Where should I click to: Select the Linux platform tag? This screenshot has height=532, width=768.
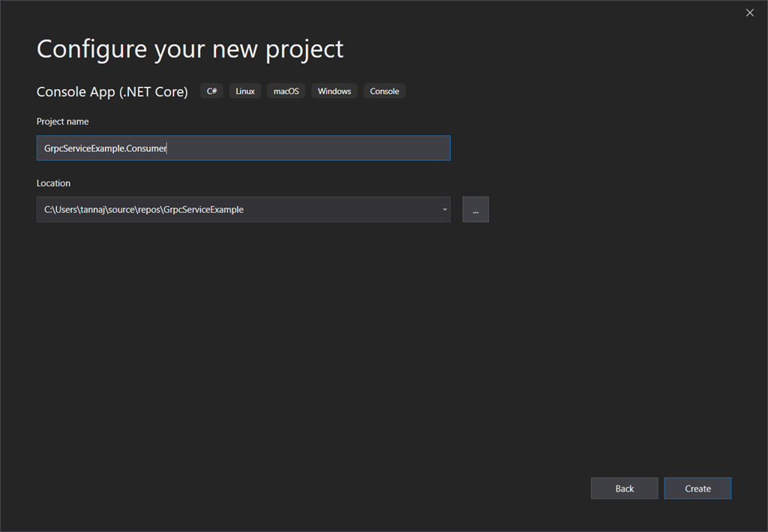pyautogui.click(x=245, y=91)
